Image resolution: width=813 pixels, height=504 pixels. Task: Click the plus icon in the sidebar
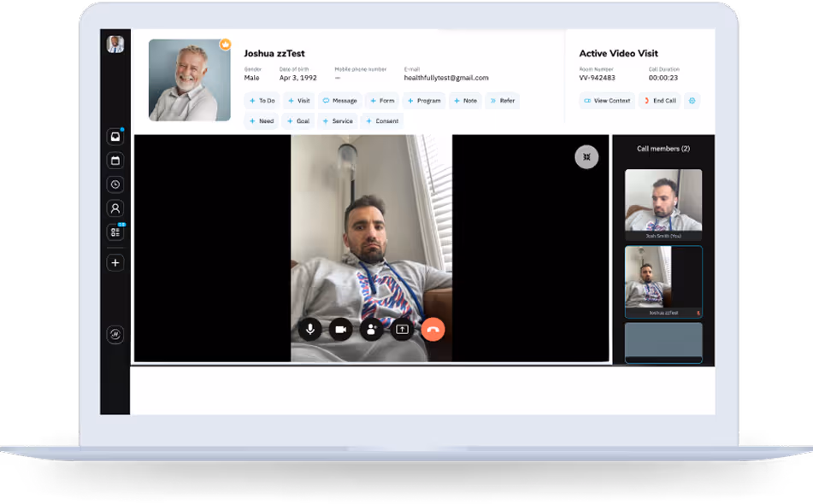pos(115,262)
